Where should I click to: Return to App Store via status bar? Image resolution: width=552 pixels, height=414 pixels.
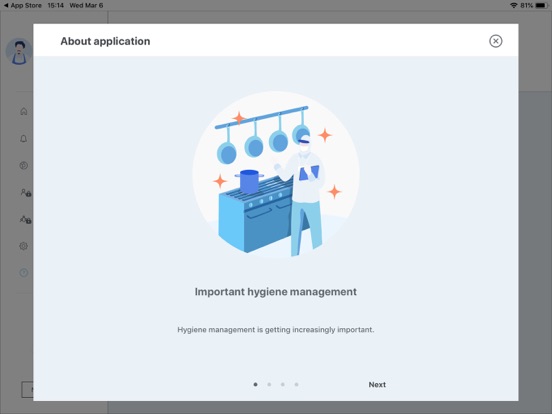pos(23,5)
